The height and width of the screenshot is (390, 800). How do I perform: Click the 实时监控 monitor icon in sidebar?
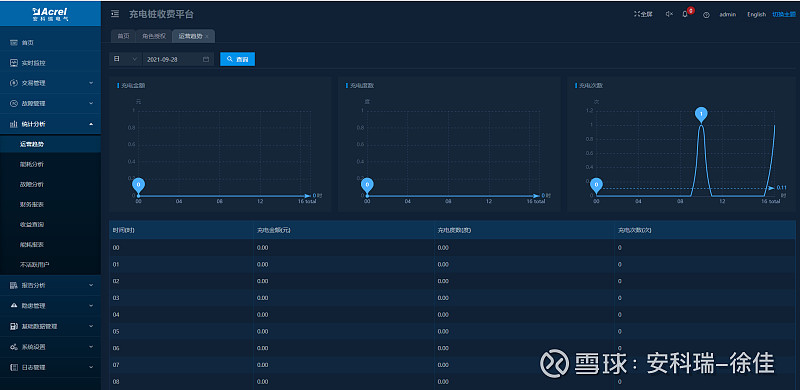(14, 63)
